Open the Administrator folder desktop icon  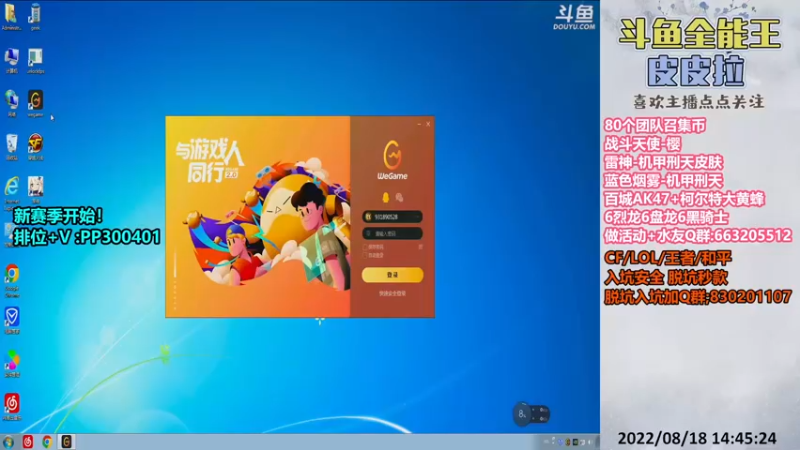[x=11, y=16]
